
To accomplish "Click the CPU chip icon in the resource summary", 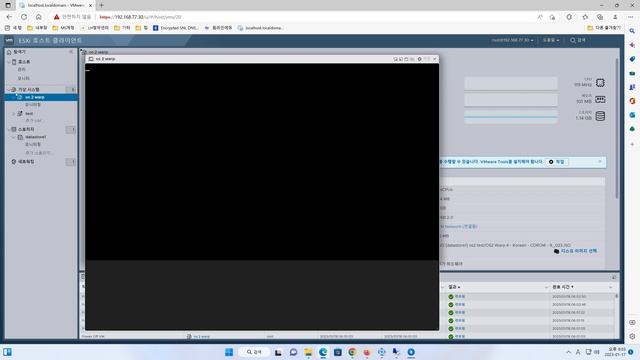I will (600, 82).
